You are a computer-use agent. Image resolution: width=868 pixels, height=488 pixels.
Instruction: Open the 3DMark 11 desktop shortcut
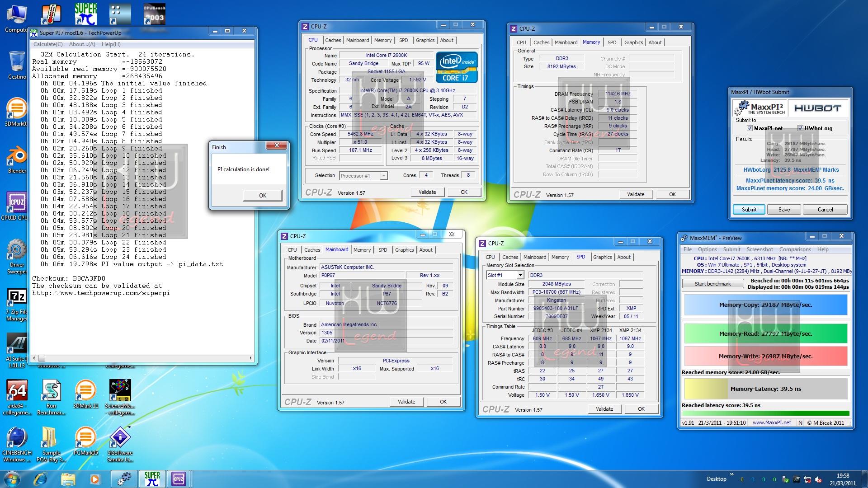85,394
